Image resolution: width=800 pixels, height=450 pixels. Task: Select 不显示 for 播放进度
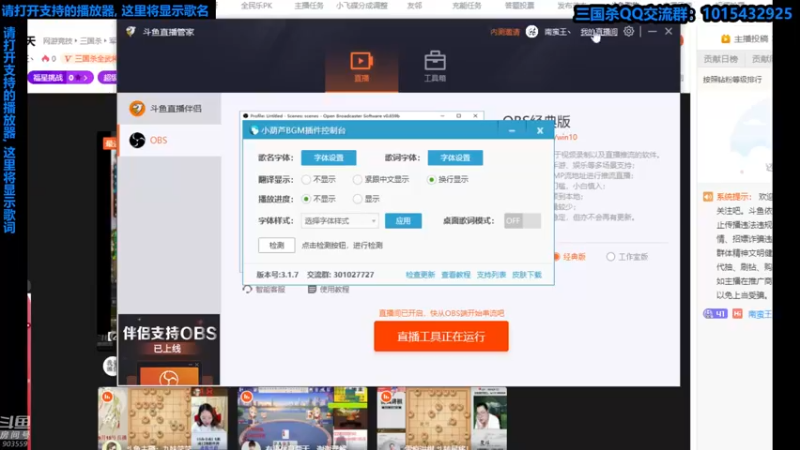tap(306, 199)
